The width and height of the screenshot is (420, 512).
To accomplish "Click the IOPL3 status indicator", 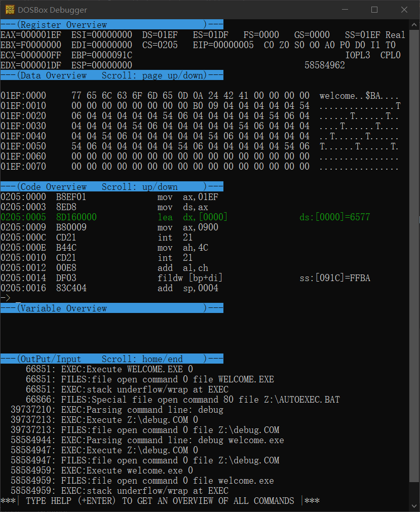I will tap(357, 55).
